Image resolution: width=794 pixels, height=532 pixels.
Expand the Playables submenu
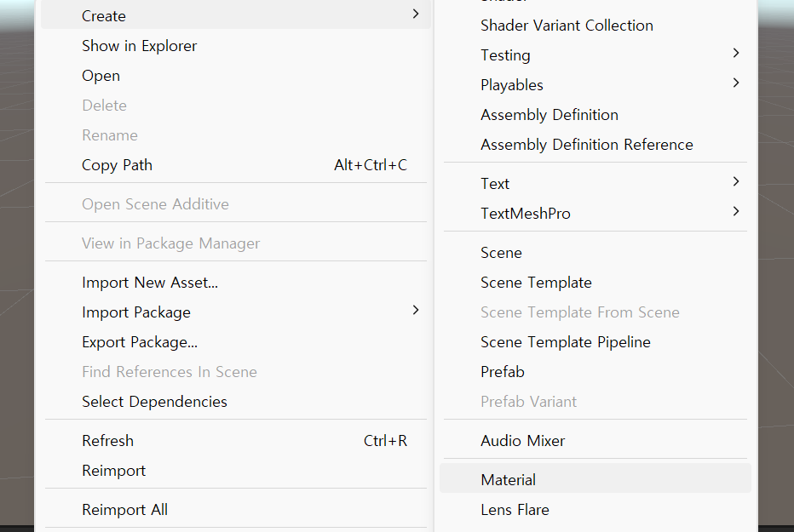point(735,83)
